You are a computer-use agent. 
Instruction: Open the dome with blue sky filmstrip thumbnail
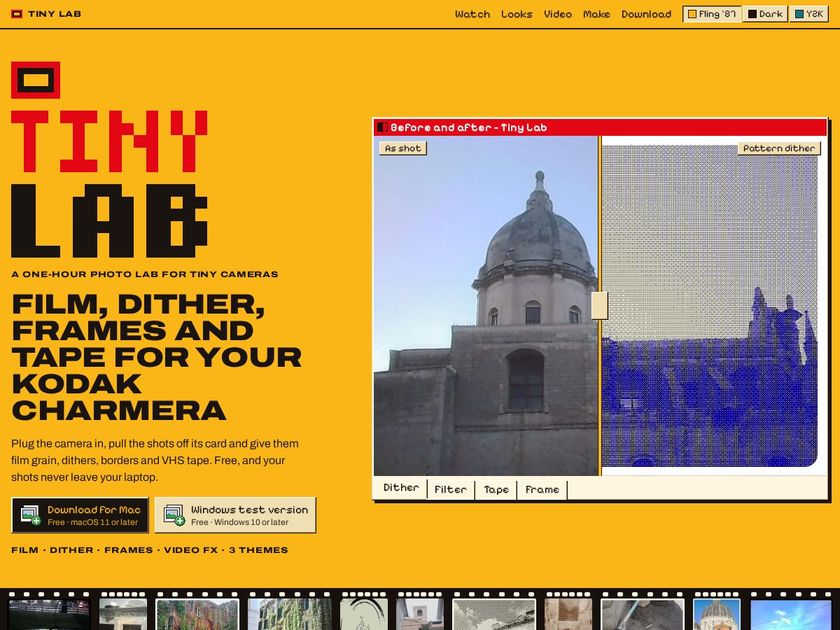717,615
